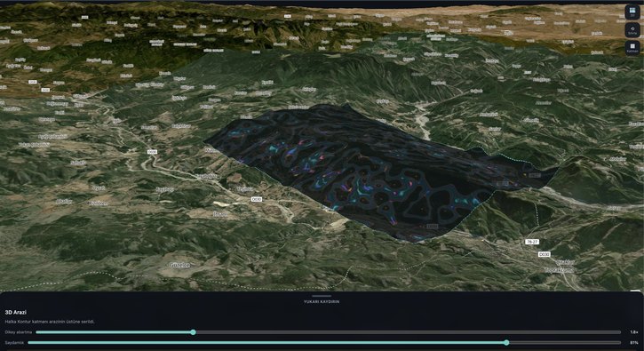644x351 pixels.
Task: Click the 81% transparency value
Action: point(634,342)
